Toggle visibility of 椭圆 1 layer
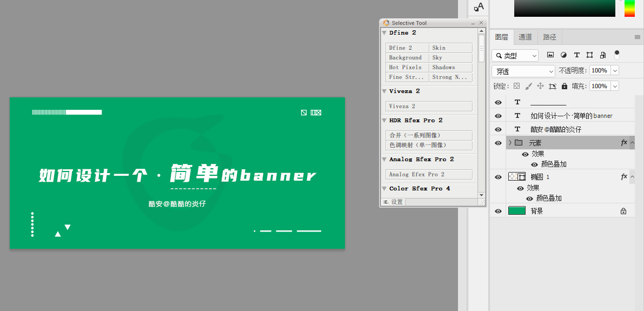This screenshot has height=311, width=644. pyautogui.click(x=498, y=177)
